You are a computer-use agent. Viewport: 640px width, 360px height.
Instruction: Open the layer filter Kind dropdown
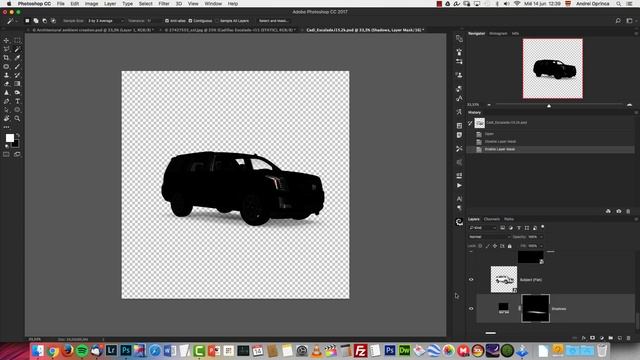482,228
